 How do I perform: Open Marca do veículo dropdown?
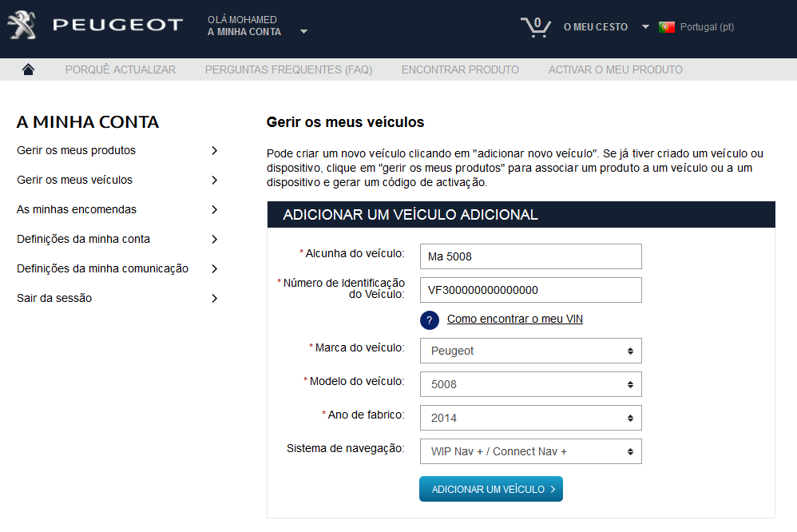click(530, 351)
